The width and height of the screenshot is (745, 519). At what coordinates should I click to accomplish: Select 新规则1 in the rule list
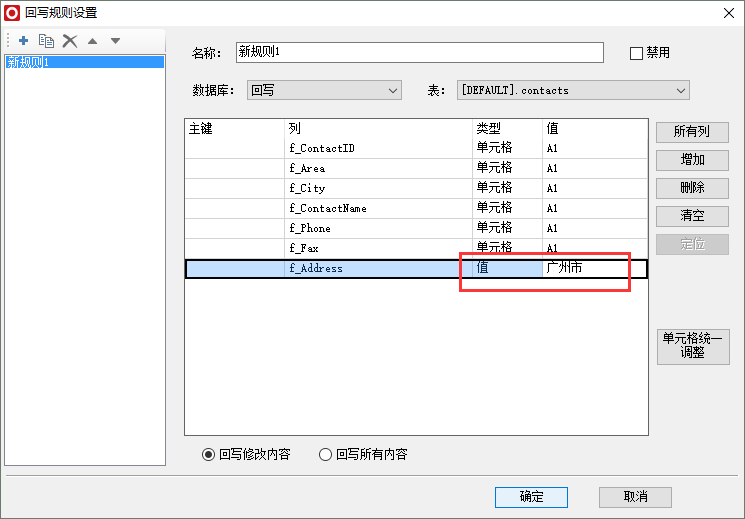click(85, 62)
